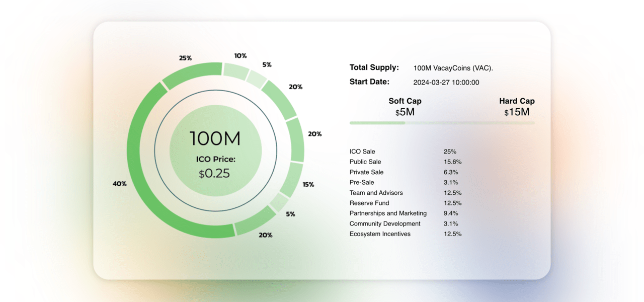
Task: Select the Soft Cap $5M label
Action: coord(405,107)
